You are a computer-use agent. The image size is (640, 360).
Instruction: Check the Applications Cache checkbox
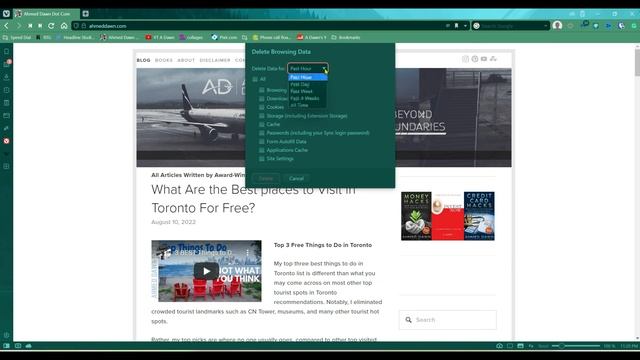coord(262,150)
